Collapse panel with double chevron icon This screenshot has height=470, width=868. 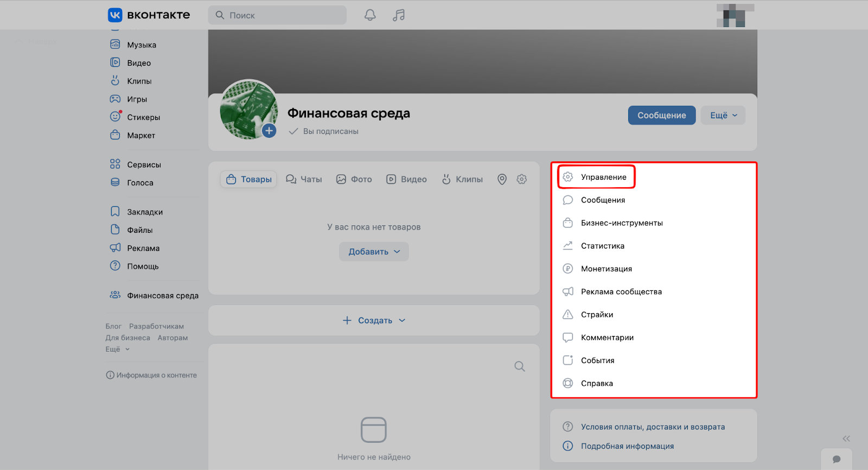(x=846, y=439)
